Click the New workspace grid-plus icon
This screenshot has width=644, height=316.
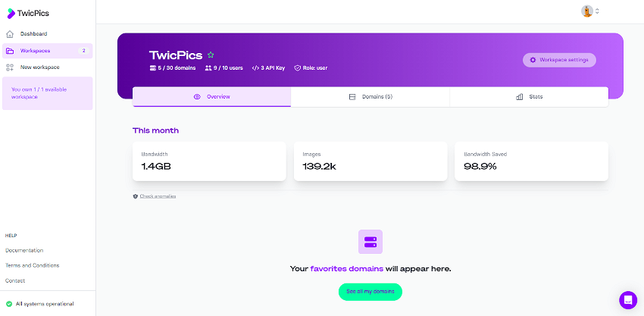11,67
